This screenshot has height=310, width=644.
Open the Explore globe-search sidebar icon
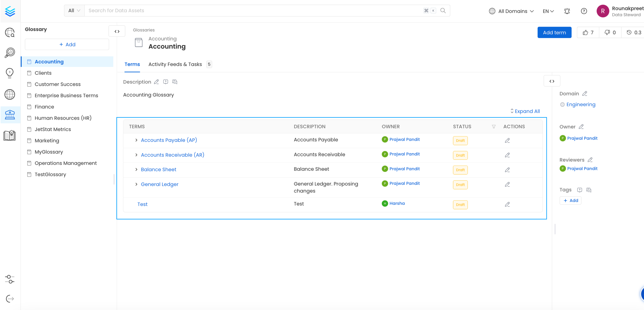[x=10, y=33]
